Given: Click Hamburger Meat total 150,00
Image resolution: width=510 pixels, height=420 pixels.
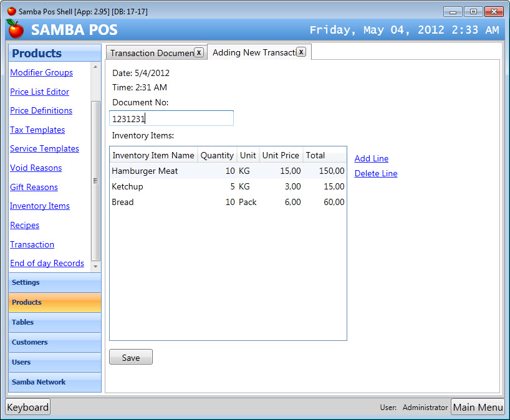Looking at the screenshot, I should tap(332, 171).
